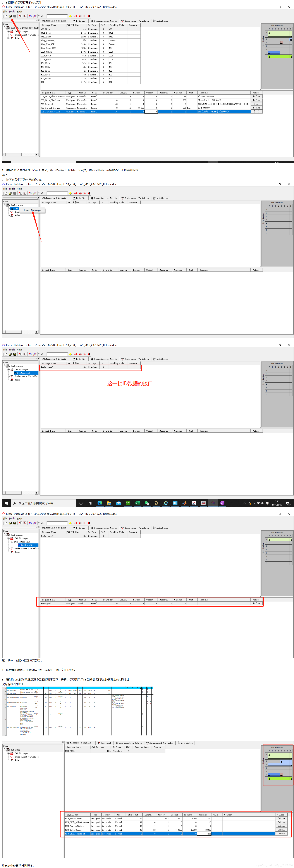Screen dimensions: 294x868
Task: Click Define button for TCS_0C1h_Checksum
Action: [256, 100]
